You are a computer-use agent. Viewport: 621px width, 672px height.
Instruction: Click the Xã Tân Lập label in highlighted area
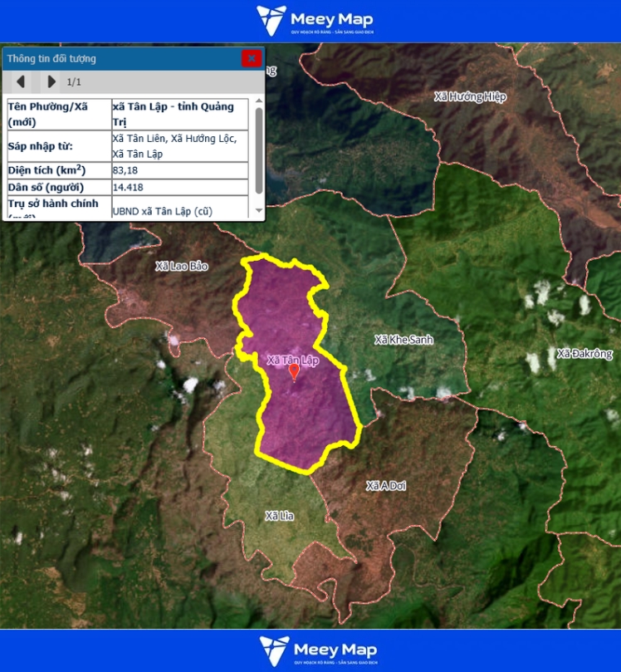(293, 360)
